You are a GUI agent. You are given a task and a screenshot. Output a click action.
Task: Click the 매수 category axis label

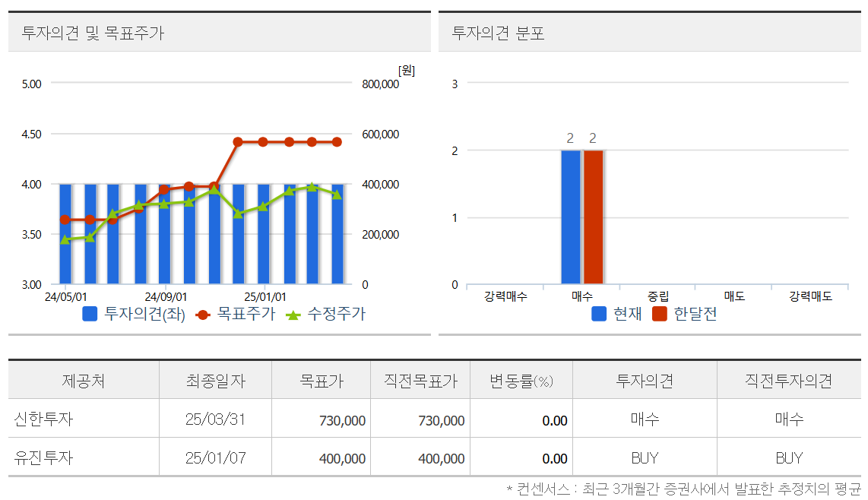pos(581,296)
